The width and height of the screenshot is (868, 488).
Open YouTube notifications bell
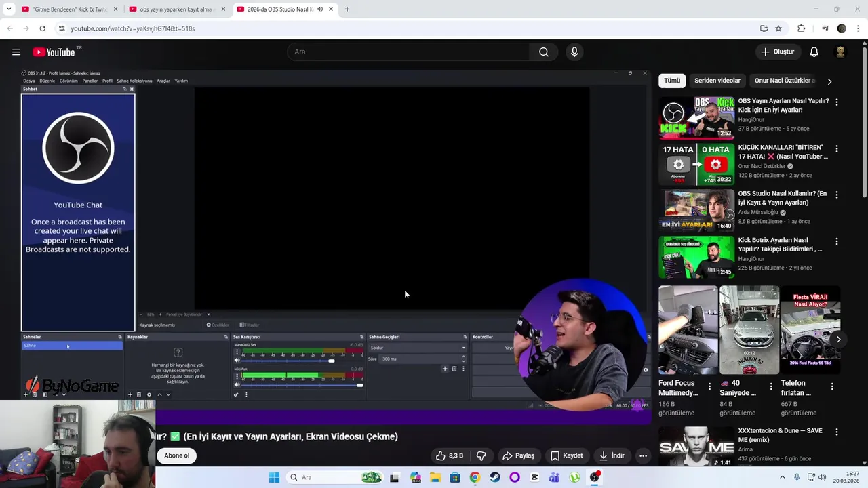click(814, 52)
